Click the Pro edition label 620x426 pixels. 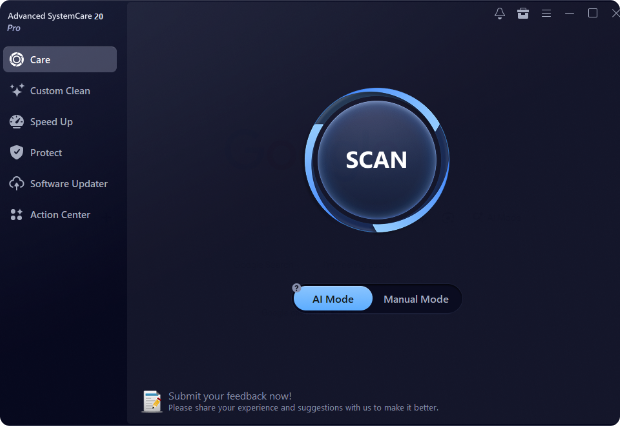14,28
